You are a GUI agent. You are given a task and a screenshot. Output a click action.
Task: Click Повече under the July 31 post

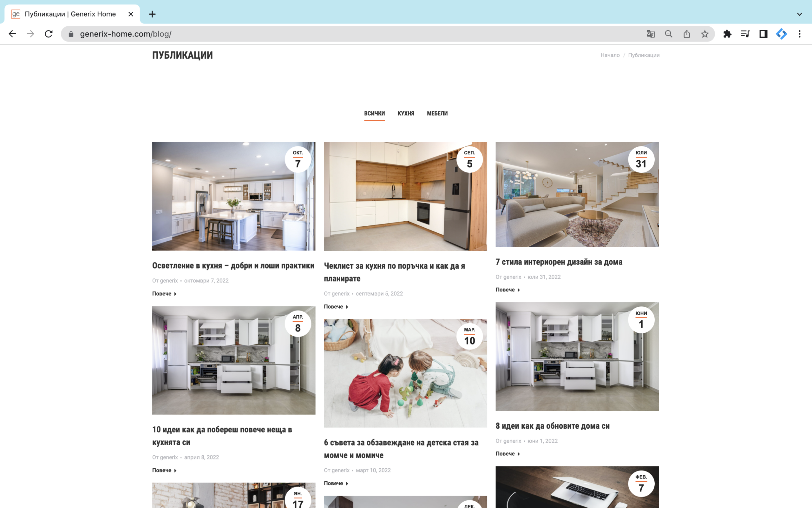(508, 290)
